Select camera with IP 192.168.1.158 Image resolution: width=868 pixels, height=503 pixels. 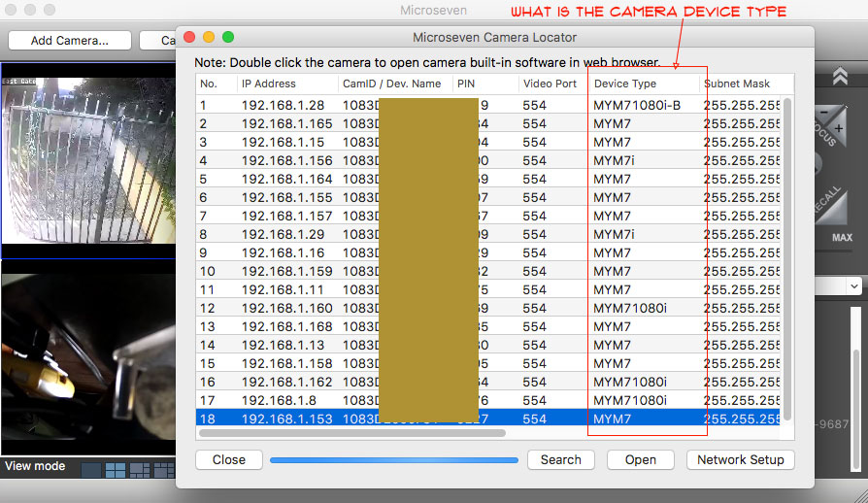tap(487, 363)
